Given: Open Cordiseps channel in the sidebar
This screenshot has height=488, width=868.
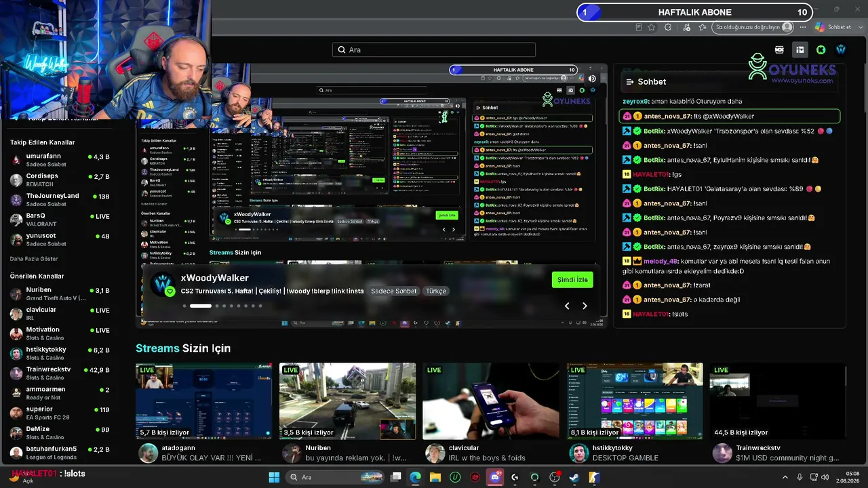Looking at the screenshot, I should point(60,180).
